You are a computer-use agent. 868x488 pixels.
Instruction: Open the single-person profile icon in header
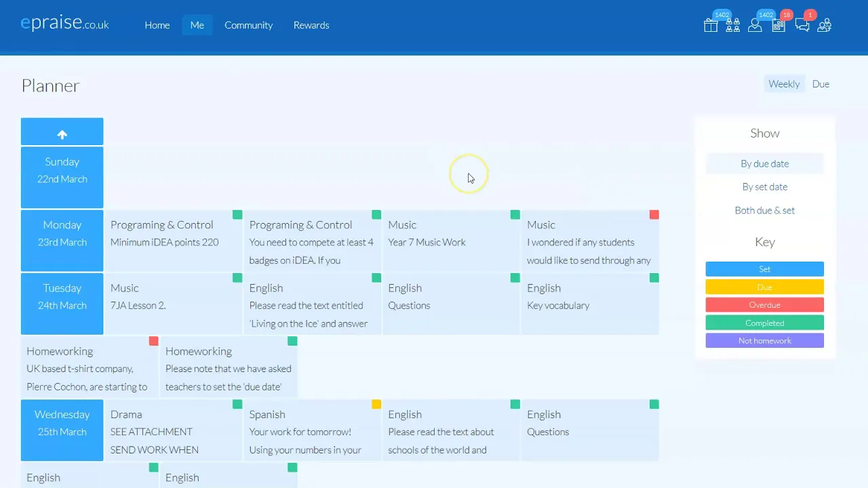755,26
